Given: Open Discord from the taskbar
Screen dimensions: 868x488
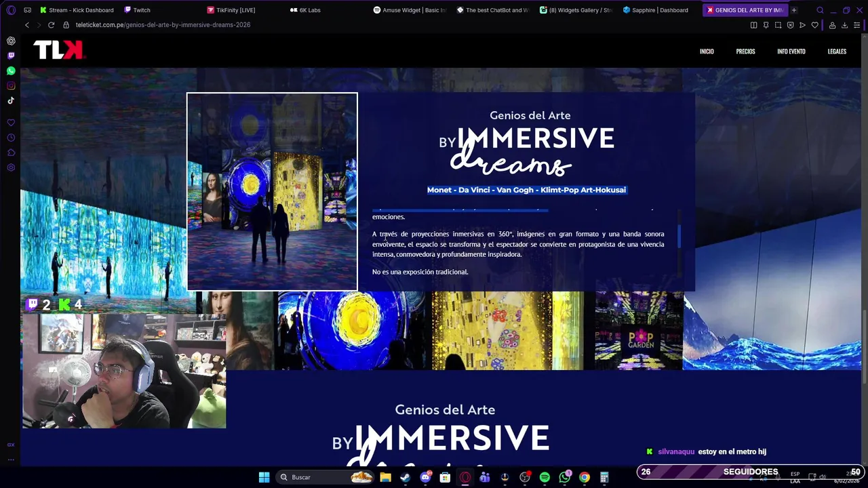Looking at the screenshot, I should pyautogui.click(x=425, y=477).
